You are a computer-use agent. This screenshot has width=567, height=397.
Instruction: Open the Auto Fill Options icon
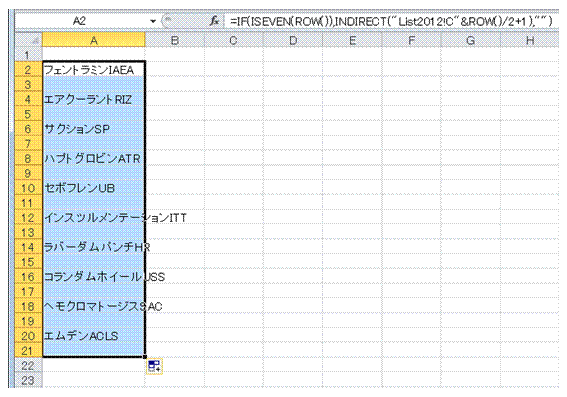click(155, 366)
